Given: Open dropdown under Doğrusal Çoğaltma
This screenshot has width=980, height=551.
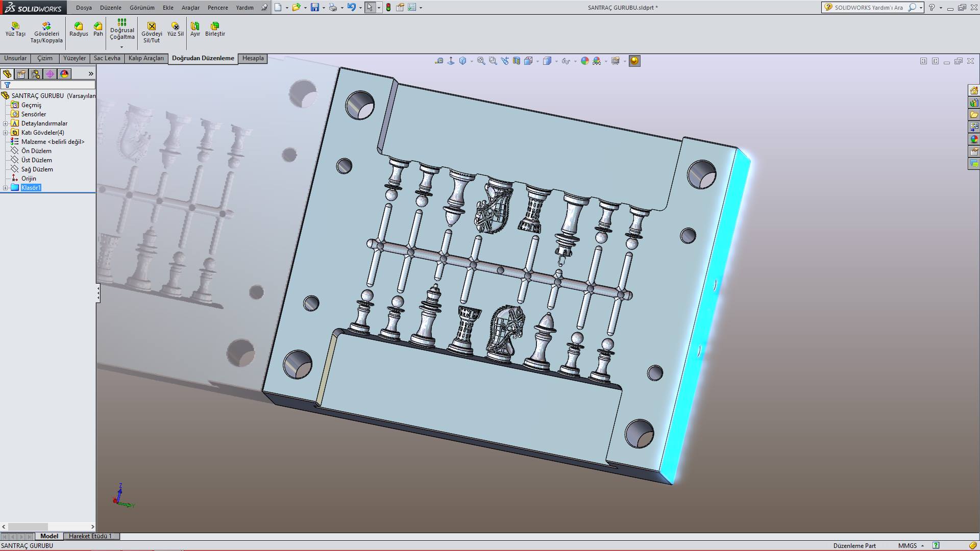Looking at the screenshot, I should pos(122,47).
